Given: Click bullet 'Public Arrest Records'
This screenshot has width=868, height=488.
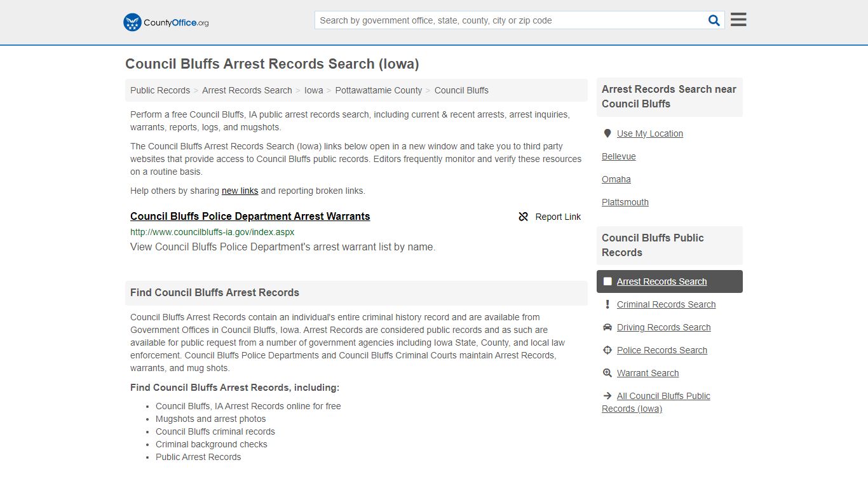Looking at the screenshot, I should pyautogui.click(x=198, y=457).
